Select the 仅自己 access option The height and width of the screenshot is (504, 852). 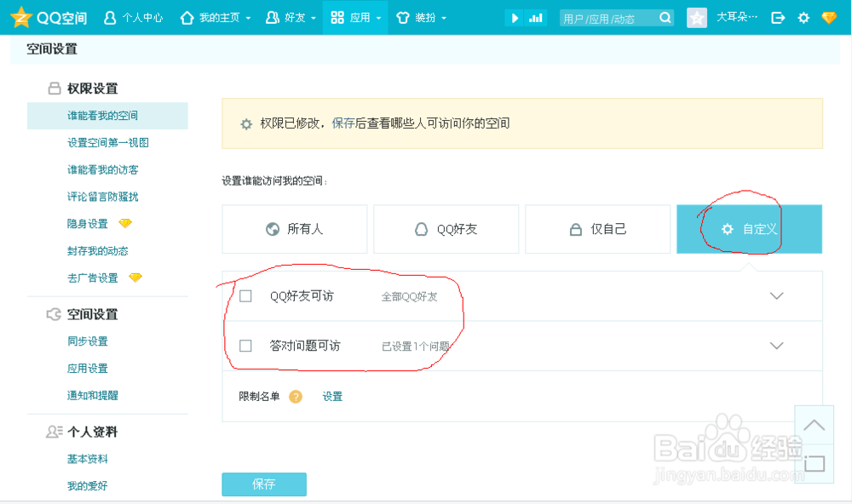[598, 229]
